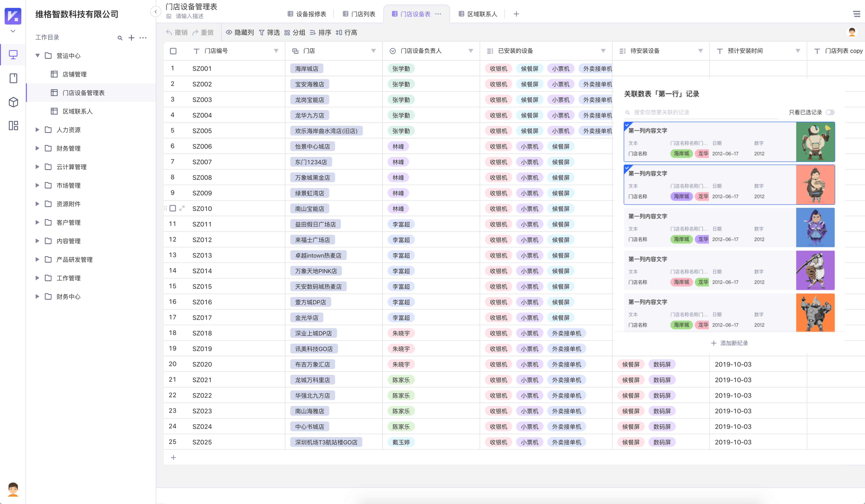Click the blue character thumbnail in third card
This screenshot has width=865, height=504.
click(815, 227)
